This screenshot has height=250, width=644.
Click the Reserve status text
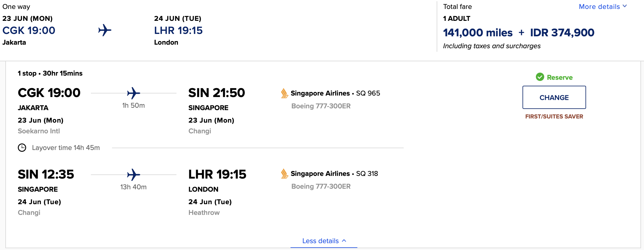pyautogui.click(x=560, y=77)
